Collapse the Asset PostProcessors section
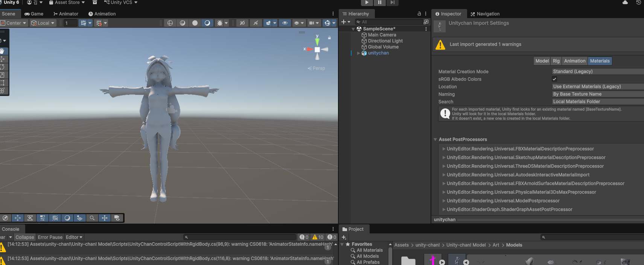 [435, 140]
